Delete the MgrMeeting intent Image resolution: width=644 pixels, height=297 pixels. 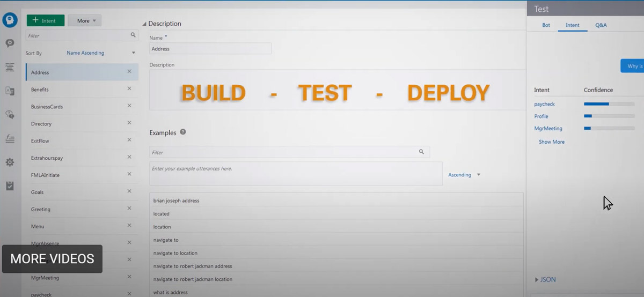click(129, 277)
